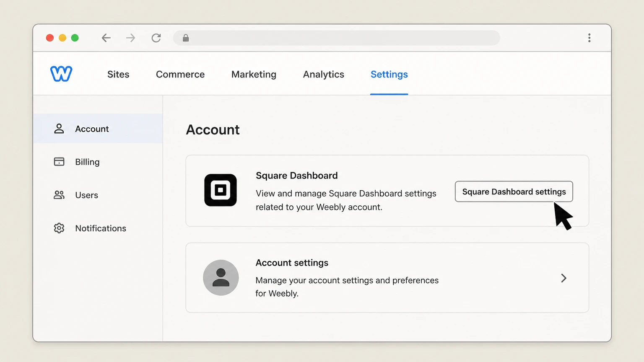Click the gray account avatar icon
The width and height of the screenshot is (644, 362).
coord(221,278)
